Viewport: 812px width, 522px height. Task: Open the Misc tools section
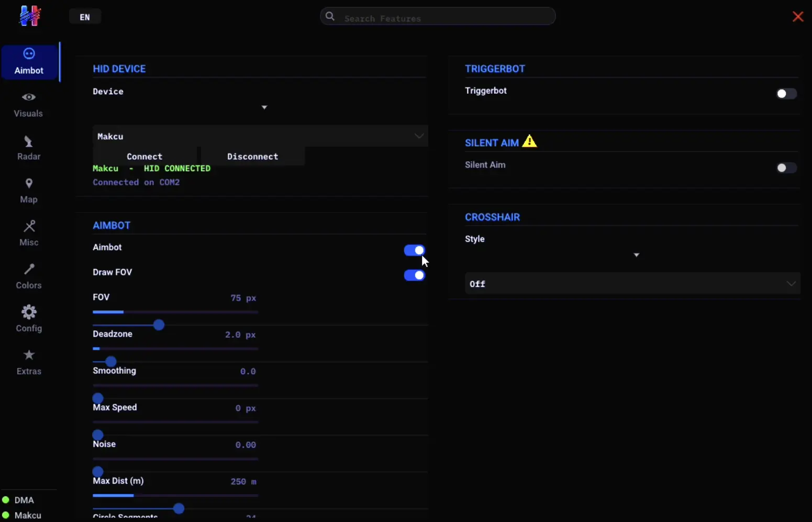pyautogui.click(x=29, y=234)
